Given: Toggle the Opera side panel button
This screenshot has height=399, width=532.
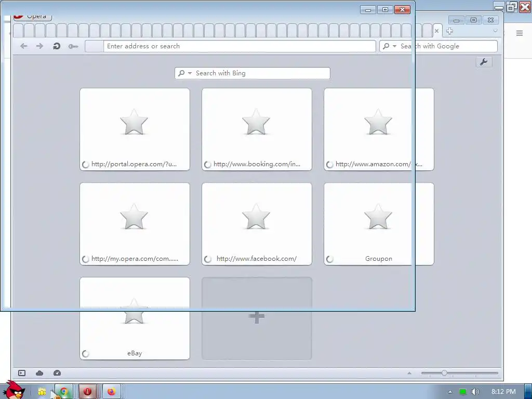Looking at the screenshot, I should [x=22, y=373].
